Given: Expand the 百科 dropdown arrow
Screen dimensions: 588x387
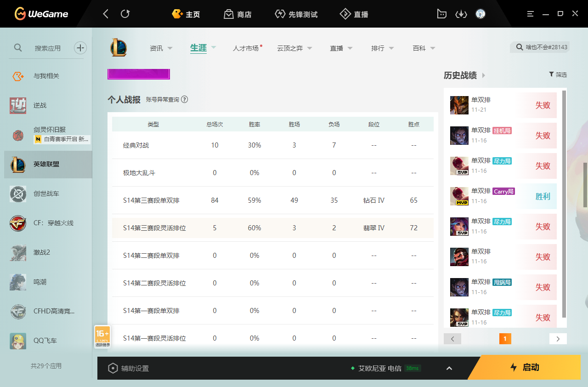Looking at the screenshot, I should 433,48.
